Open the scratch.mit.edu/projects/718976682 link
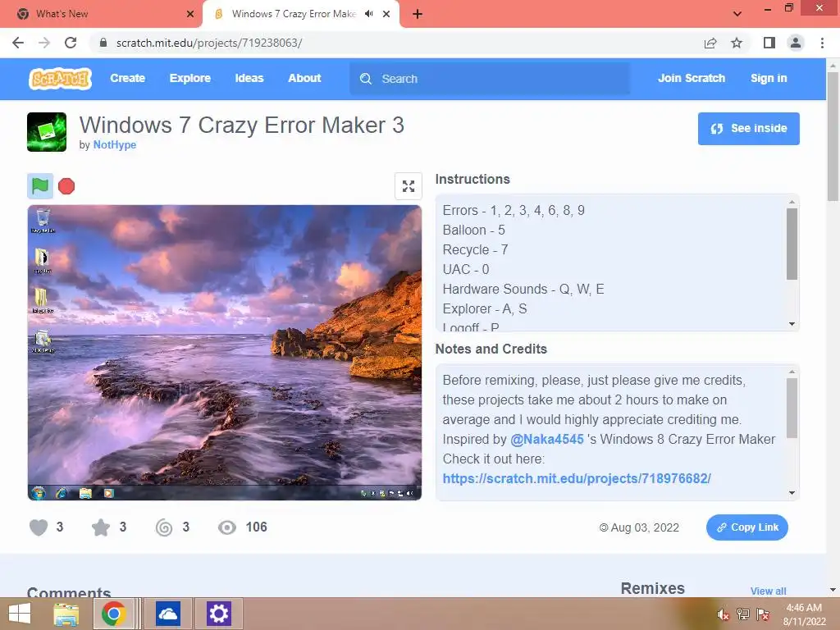The image size is (840, 630). pos(577,479)
